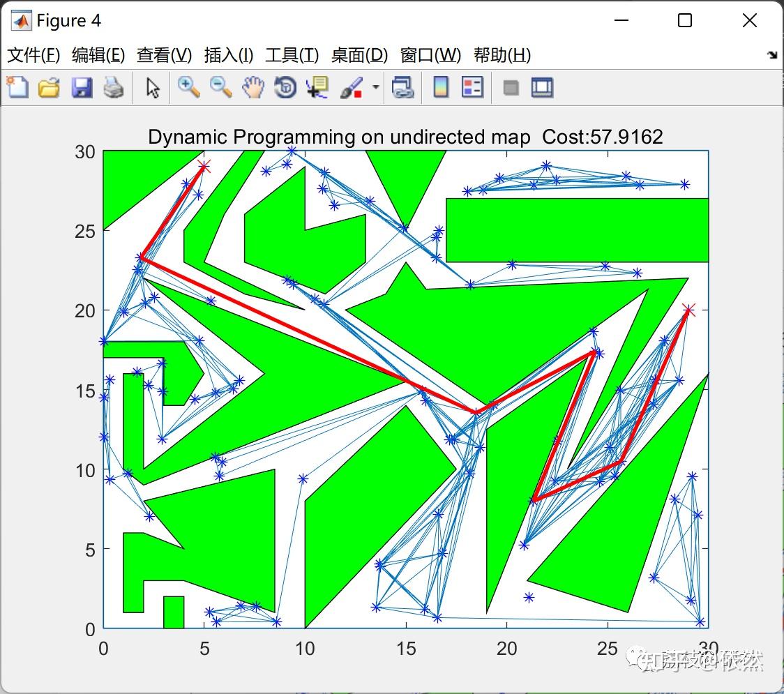Insert a Legend via toolbar icon

(x=472, y=88)
